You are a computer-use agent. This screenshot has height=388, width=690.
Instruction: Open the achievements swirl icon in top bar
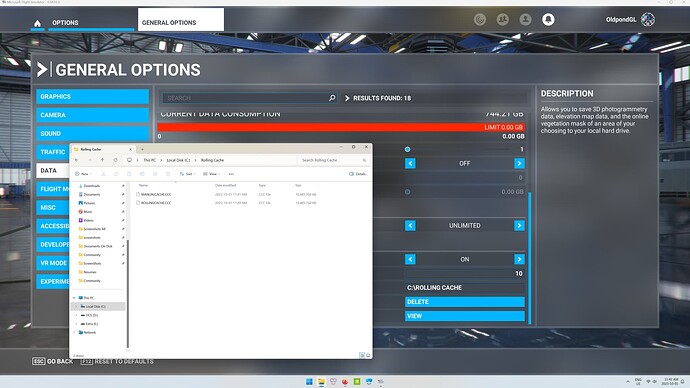[480, 19]
